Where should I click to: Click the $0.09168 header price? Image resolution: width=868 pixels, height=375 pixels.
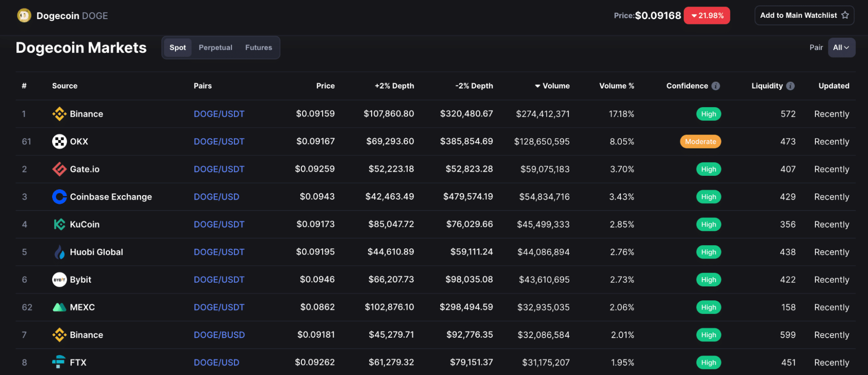click(658, 16)
